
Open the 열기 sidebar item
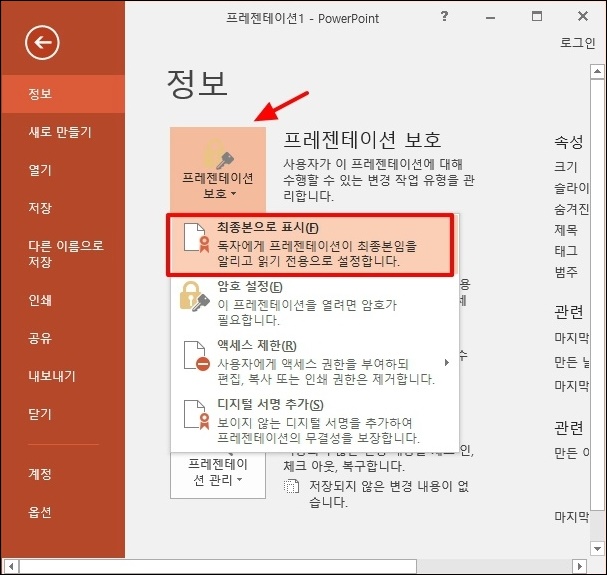coord(40,170)
